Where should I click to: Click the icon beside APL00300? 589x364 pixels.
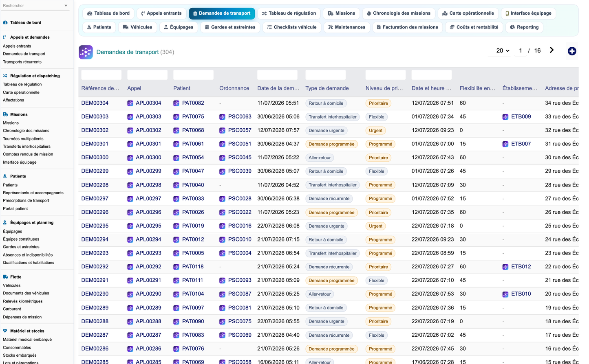[x=130, y=158]
